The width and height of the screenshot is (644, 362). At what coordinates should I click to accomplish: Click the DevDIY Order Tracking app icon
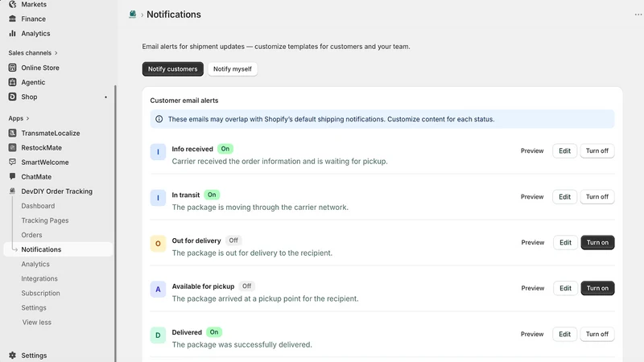(12, 191)
